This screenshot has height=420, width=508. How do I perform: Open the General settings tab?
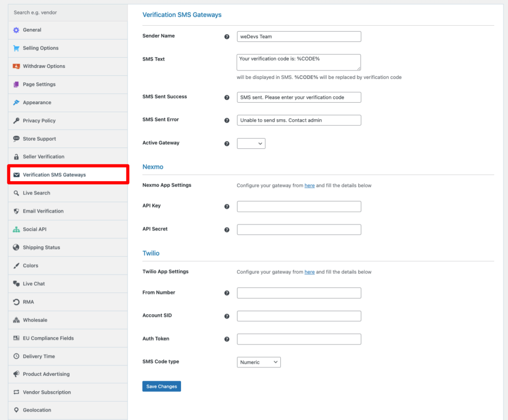tap(67, 30)
